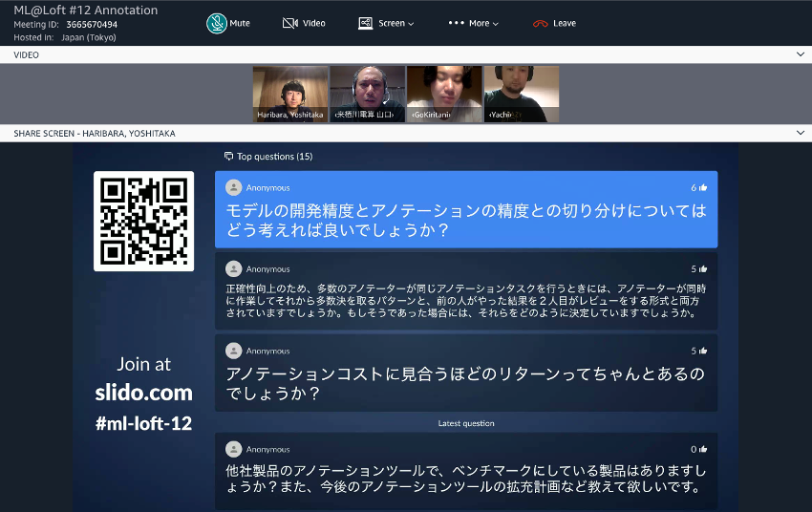812x512 pixels.
Task: Upvote the long question about multiple annotators
Action: tap(703, 269)
